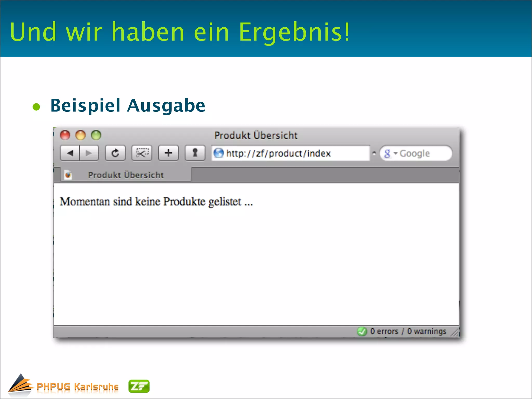The image size is (532, 399).
Task: Open the 0 errors / 0 warnings status
Action: 408,331
